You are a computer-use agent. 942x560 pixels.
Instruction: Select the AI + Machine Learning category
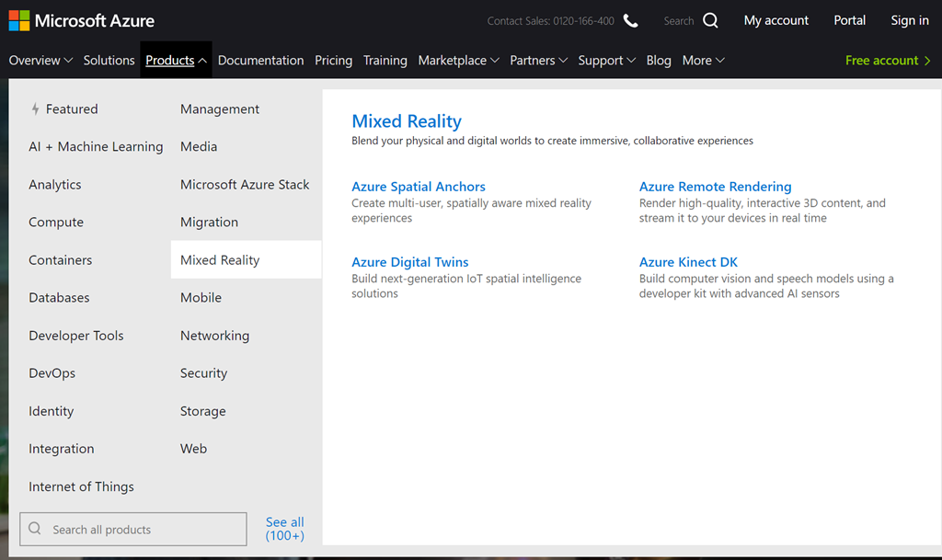(96, 146)
